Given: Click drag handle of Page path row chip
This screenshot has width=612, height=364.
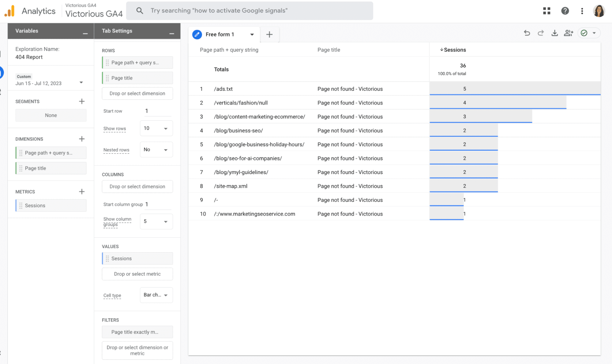Looking at the screenshot, I should point(107,63).
